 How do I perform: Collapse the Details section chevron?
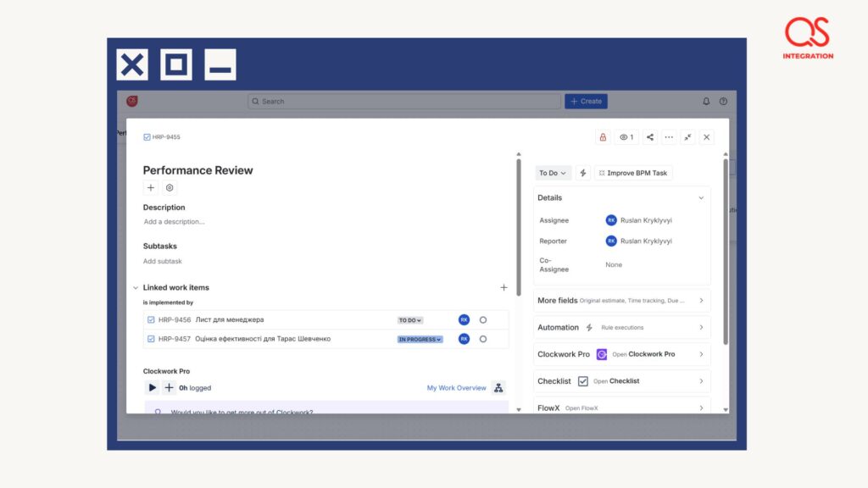[701, 198]
